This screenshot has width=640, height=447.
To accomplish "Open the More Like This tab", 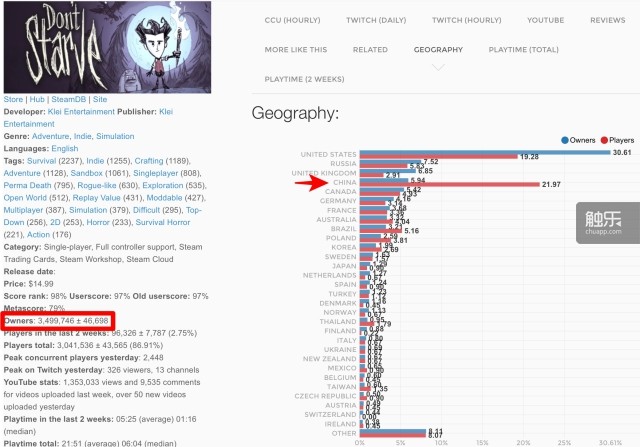I will coord(295,48).
